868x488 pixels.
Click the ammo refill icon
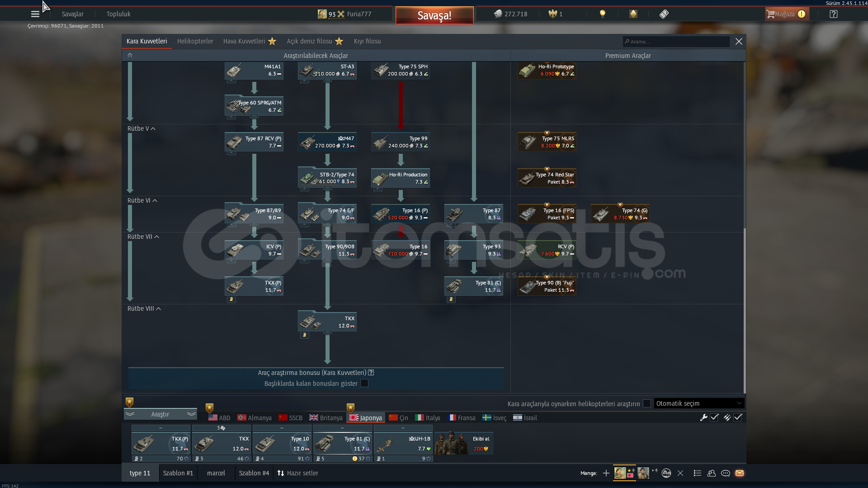click(727, 418)
